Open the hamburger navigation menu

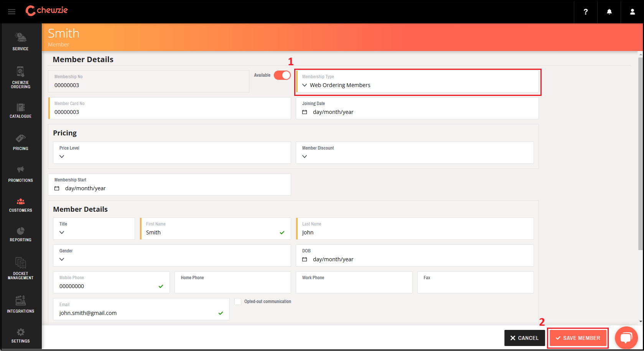(x=12, y=12)
